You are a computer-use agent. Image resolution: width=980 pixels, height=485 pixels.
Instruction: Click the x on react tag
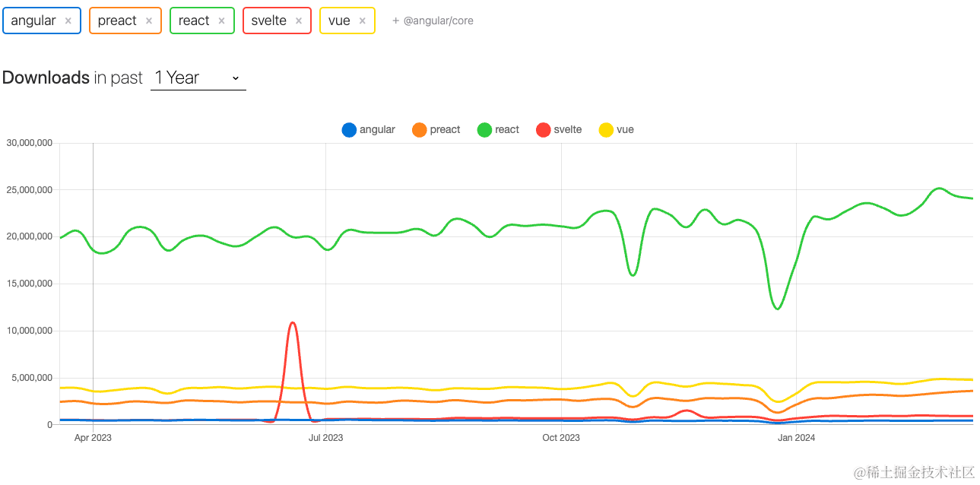[222, 21]
